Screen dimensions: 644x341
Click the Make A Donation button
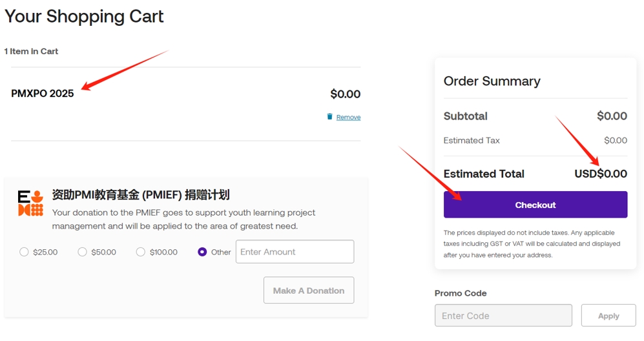pyautogui.click(x=309, y=290)
